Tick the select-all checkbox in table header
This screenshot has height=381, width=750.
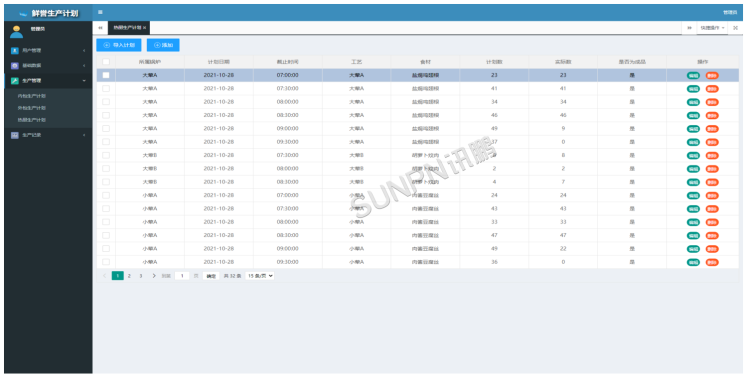click(x=106, y=62)
